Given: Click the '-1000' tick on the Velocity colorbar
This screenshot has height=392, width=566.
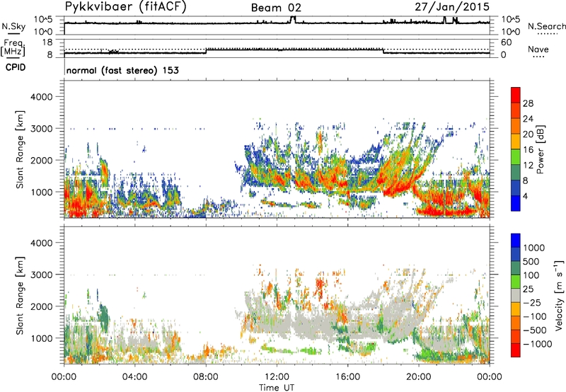Looking at the screenshot, I should point(538,344).
